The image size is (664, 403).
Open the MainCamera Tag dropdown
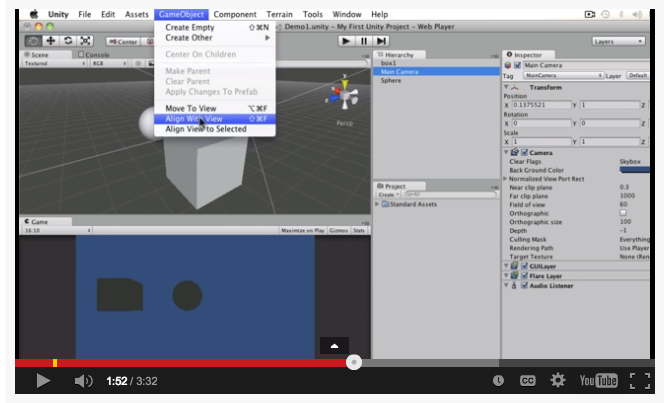pyautogui.click(x=563, y=75)
